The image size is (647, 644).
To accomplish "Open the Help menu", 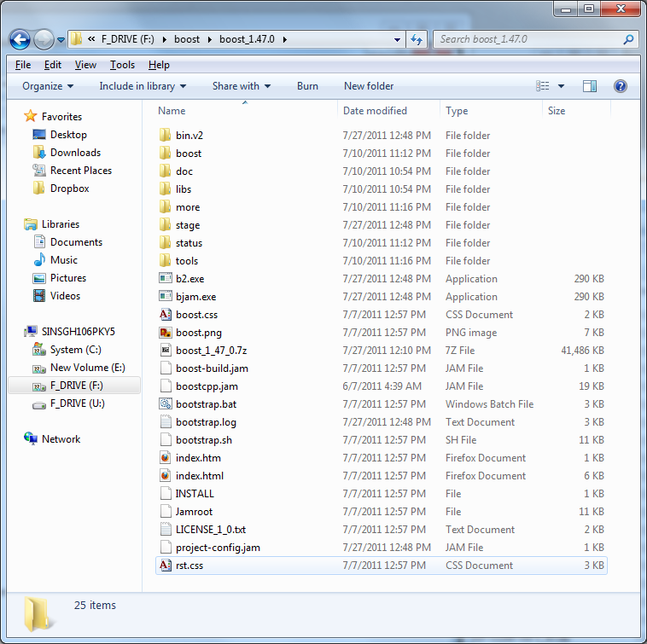I will (159, 65).
